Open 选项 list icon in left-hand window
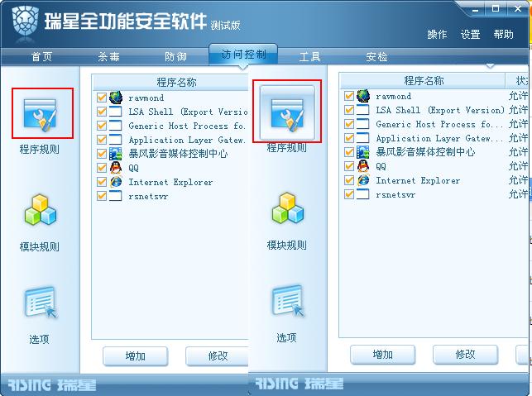 [41, 302]
